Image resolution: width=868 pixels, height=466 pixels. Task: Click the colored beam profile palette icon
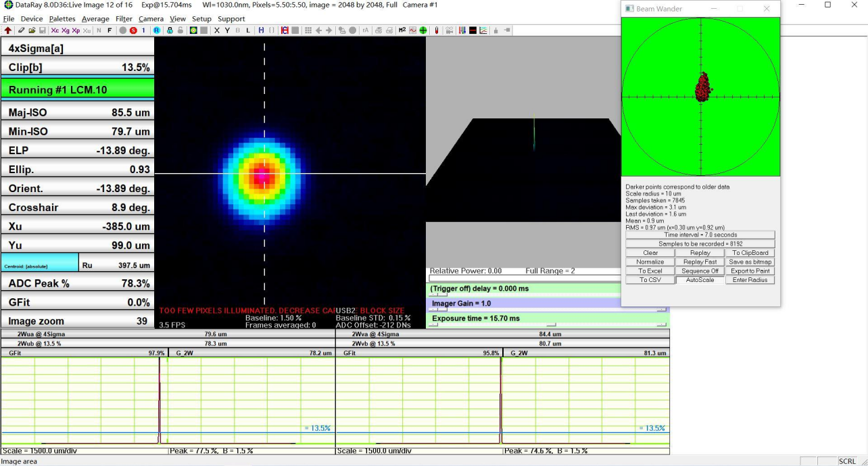(193, 30)
